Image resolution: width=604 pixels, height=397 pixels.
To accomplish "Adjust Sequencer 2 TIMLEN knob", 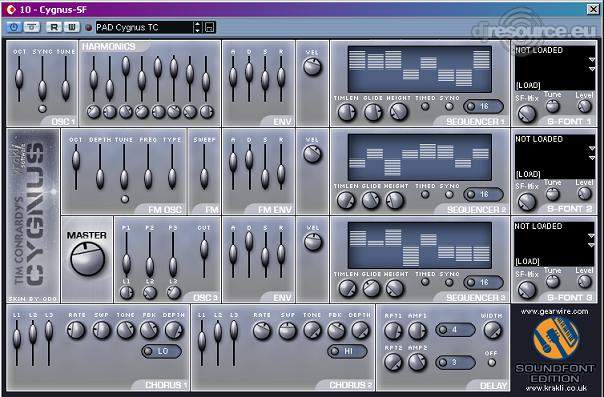I will [x=346, y=200].
